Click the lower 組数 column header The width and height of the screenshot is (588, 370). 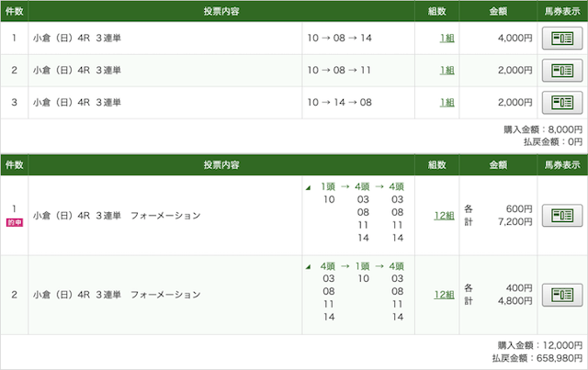click(x=437, y=165)
